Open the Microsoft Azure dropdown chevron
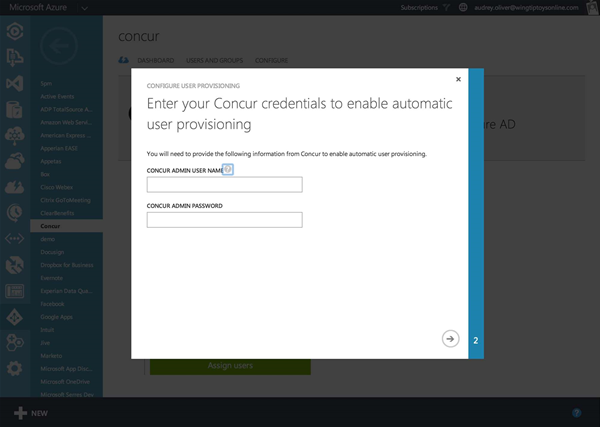The image size is (600, 427). (x=85, y=8)
